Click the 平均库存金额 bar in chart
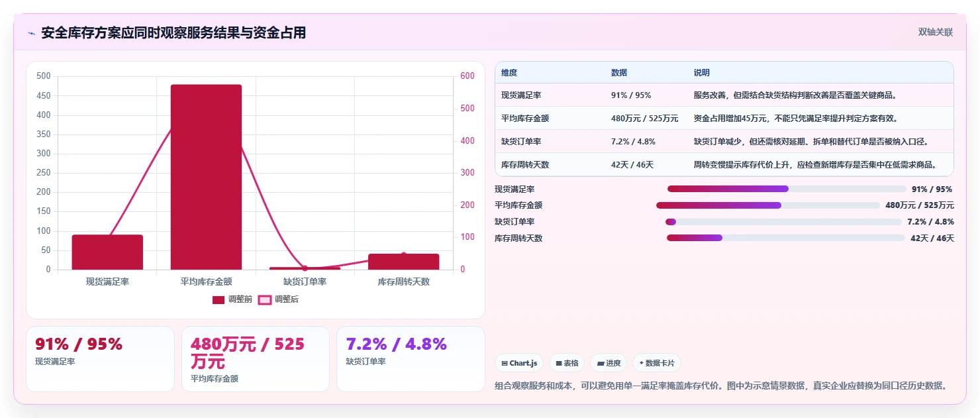The width and height of the screenshot is (980, 418). [x=206, y=177]
